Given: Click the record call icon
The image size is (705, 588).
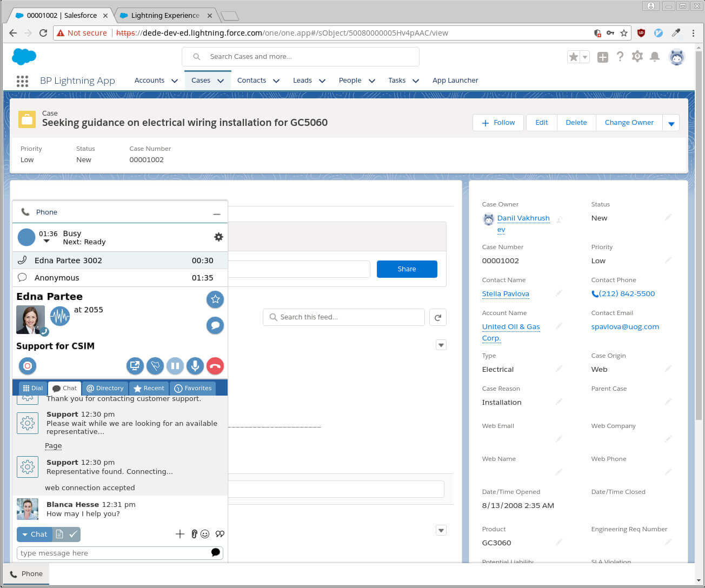Looking at the screenshot, I should click(27, 366).
